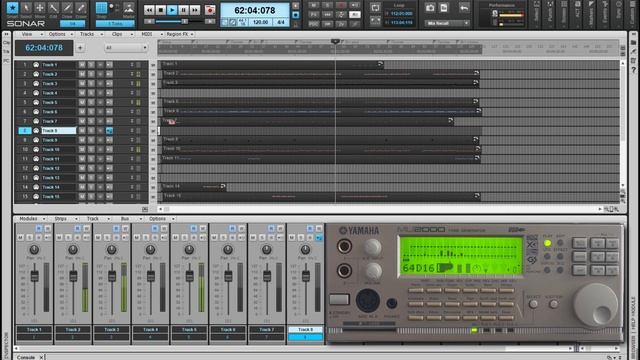Click the timeline playhead marker
Screen dimensions: 640x360
pos(336,41)
